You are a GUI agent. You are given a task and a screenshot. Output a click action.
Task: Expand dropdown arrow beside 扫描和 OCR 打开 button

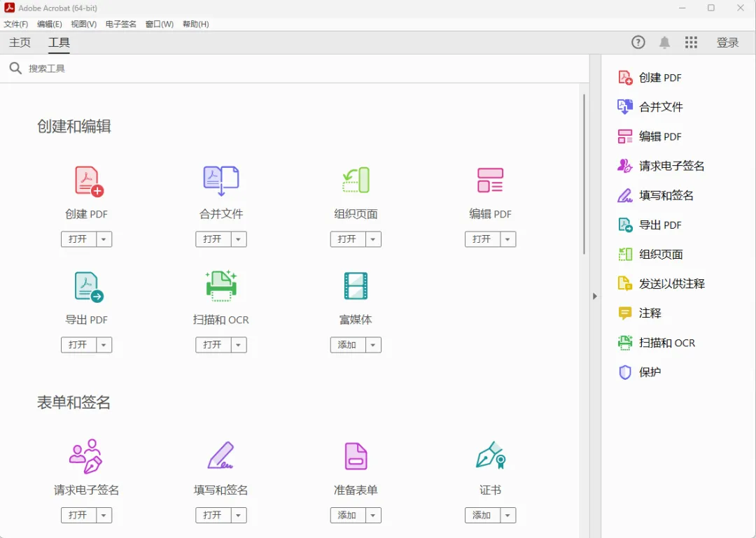tap(238, 345)
